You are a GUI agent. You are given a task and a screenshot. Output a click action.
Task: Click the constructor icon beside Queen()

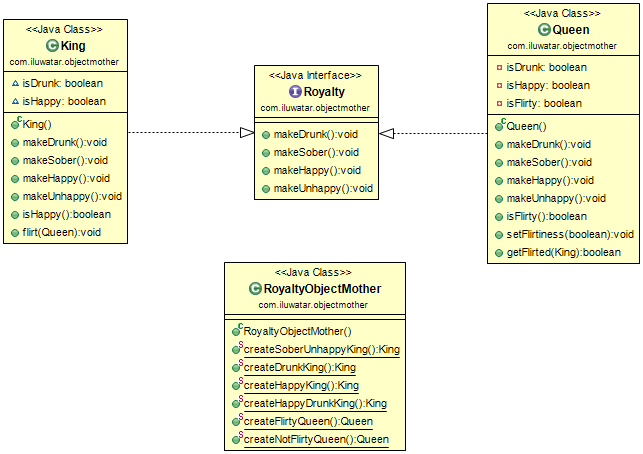[x=498, y=126]
